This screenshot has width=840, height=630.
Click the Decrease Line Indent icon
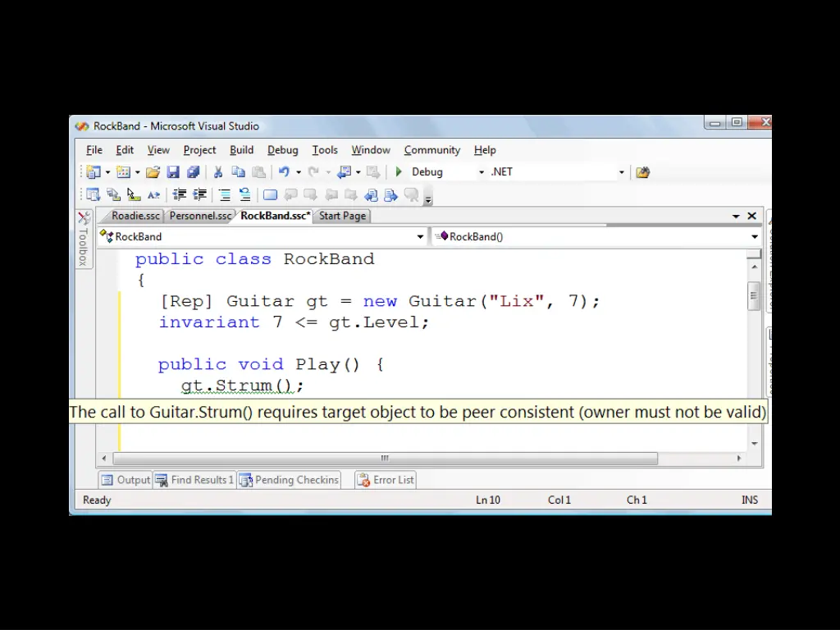[x=179, y=195]
